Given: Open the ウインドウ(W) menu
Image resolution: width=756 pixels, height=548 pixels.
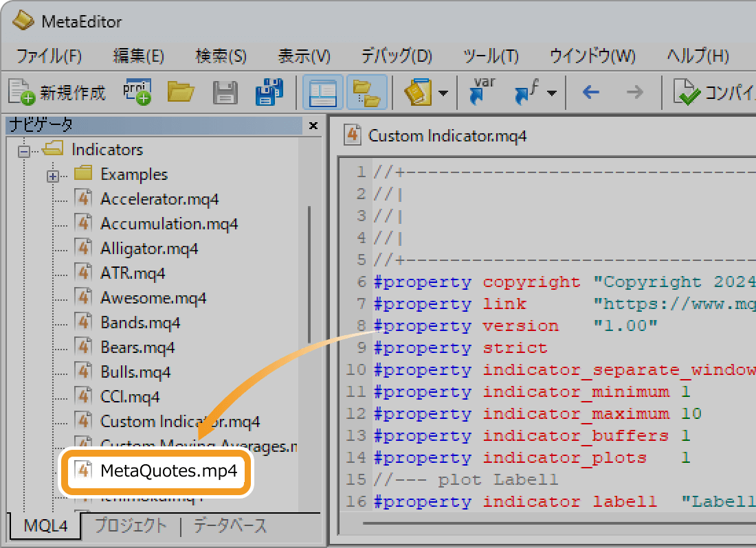Looking at the screenshot, I should tap(592, 56).
